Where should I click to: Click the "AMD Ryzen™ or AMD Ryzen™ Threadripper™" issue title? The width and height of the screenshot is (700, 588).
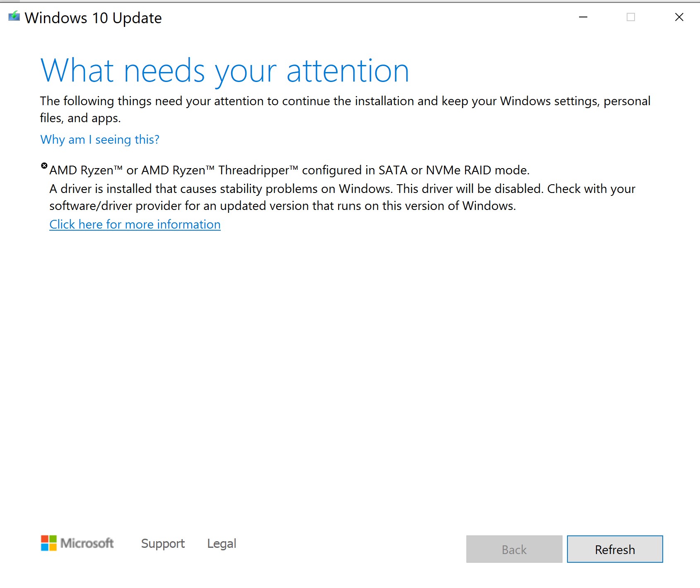[x=290, y=170]
